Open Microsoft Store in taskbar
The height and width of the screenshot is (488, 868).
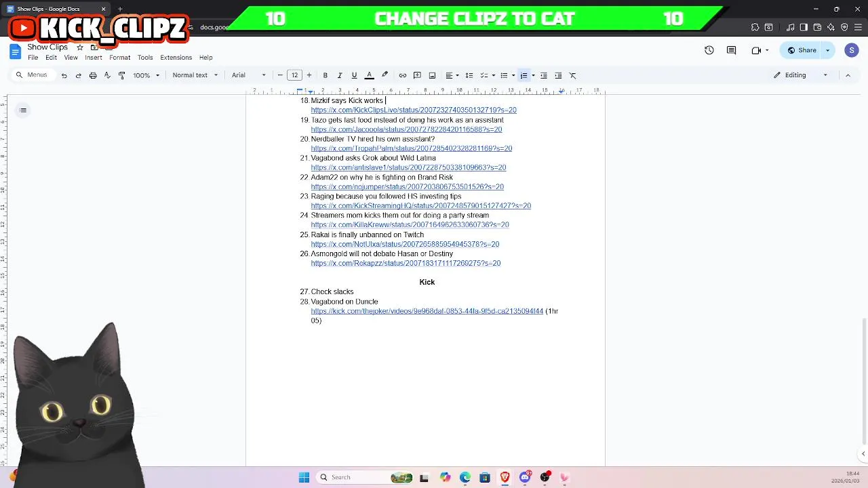point(485,477)
